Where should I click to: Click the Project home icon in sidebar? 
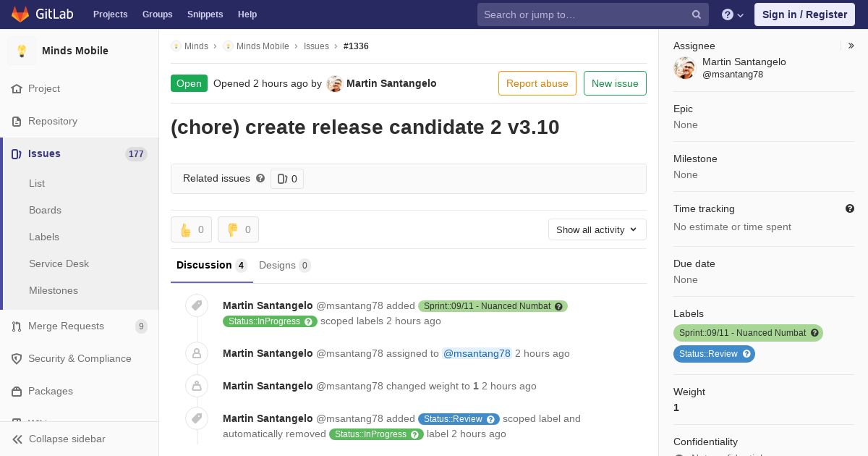point(17,89)
